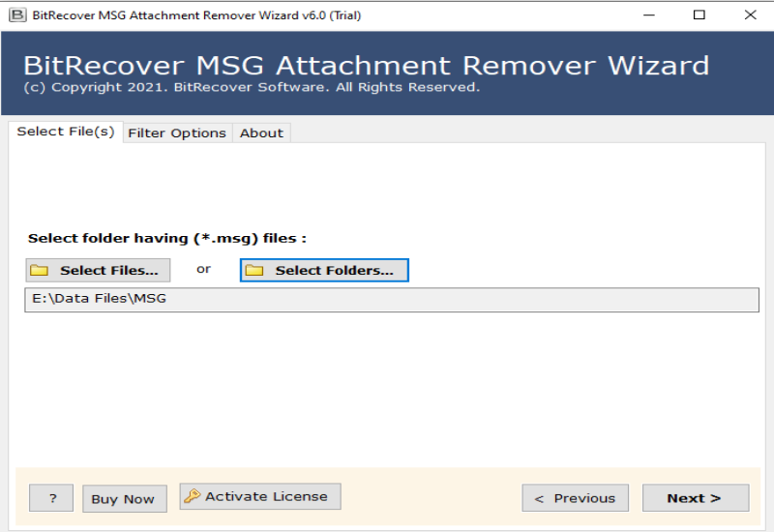Click the key icon on Activate License
This screenshot has height=532, width=774.
click(192, 496)
